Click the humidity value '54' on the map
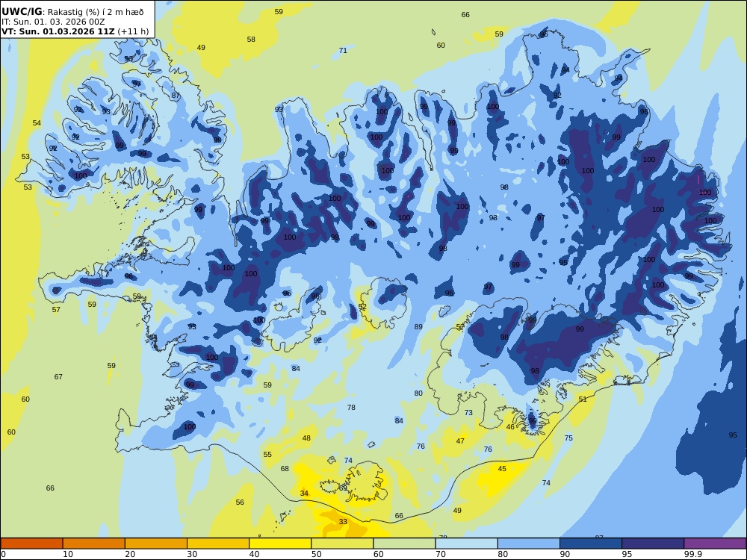The height and width of the screenshot is (560, 747). [x=37, y=123]
